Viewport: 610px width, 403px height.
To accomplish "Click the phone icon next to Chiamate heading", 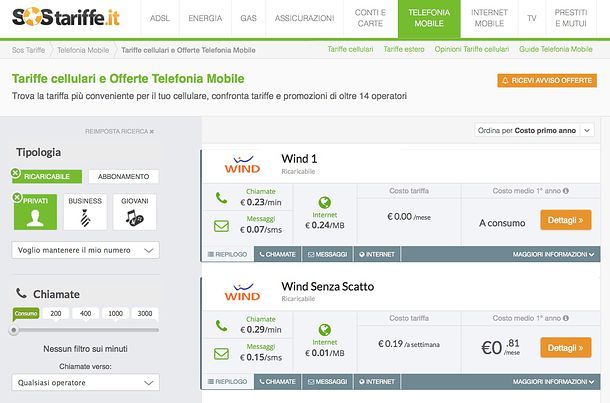I will [21, 293].
